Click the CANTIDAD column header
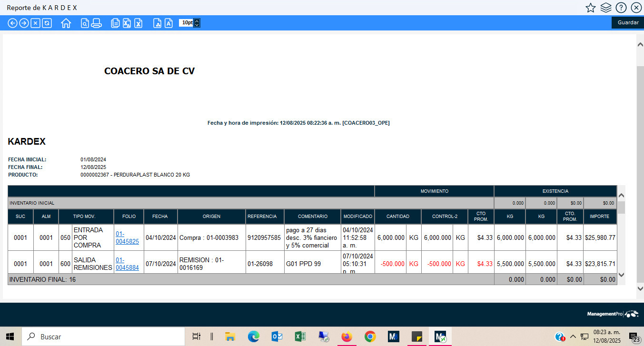This screenshot has height=346, width=644. tap(398, 217)
